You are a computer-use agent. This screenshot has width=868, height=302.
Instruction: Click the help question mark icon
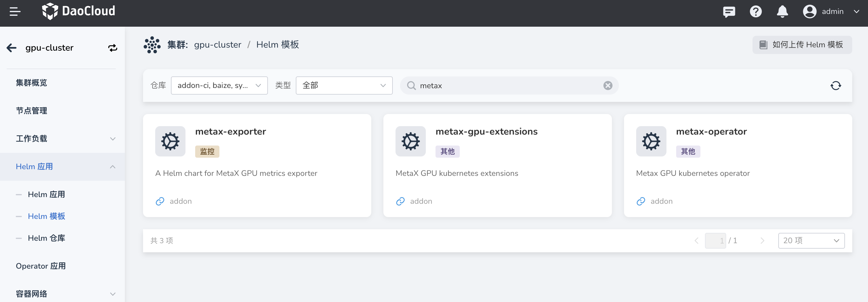(756, 12)
